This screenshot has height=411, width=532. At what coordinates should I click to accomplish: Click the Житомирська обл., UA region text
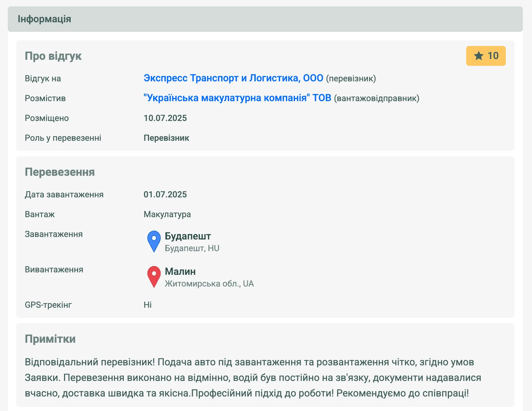click(209, 284)
